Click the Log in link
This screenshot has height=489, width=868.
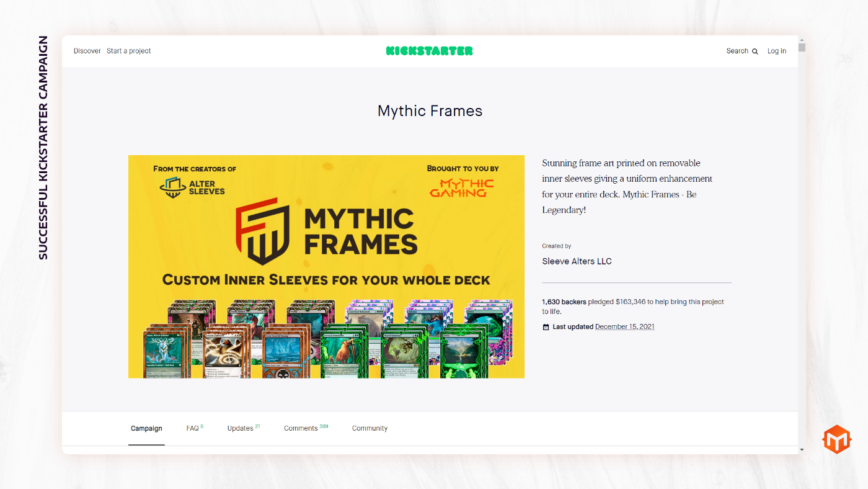point(777,51)
